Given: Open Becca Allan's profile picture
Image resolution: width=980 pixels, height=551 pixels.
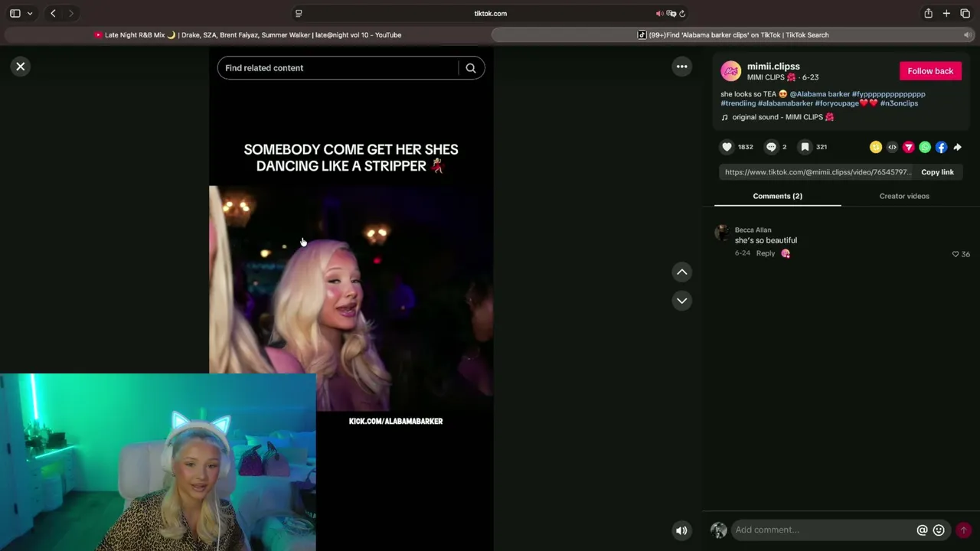Looking at the screenshot, I should pyautogui.click(x=722, y=233).
